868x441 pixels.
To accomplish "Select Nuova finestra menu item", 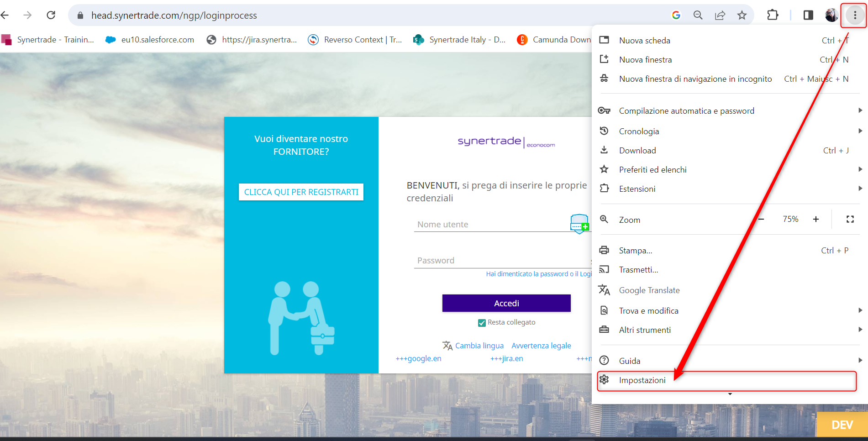I will [x=729, y=60].
